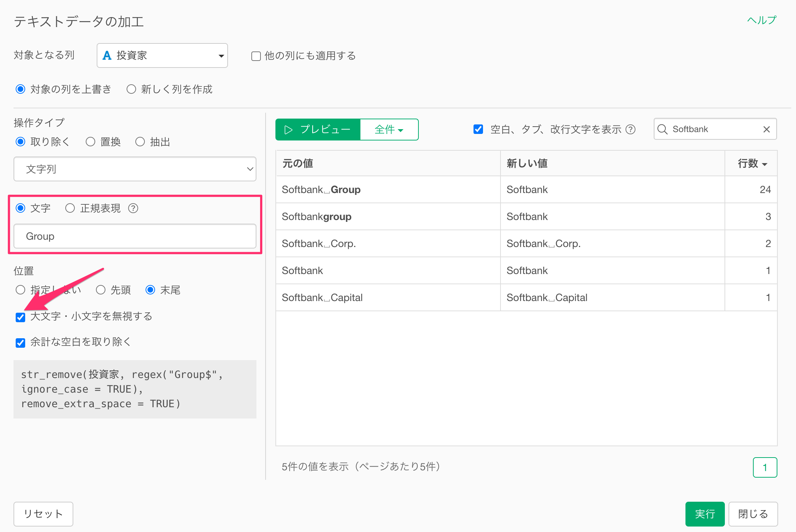
Task: Toggle 余計な空白を取り除く checkbox
Action: pyautogui.click(x=20, y=343)
